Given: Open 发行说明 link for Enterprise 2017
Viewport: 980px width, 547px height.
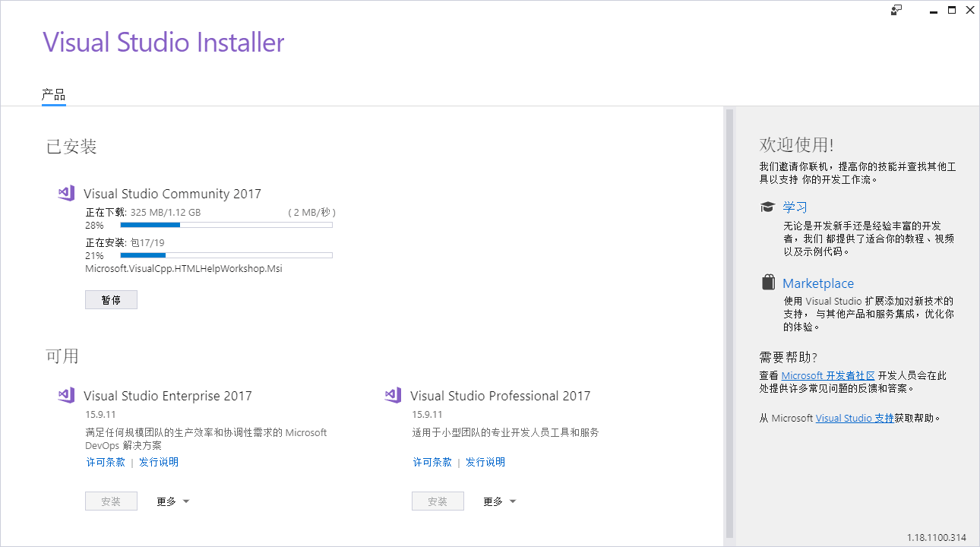Looking at the screenshot, I should coord(159,462).
